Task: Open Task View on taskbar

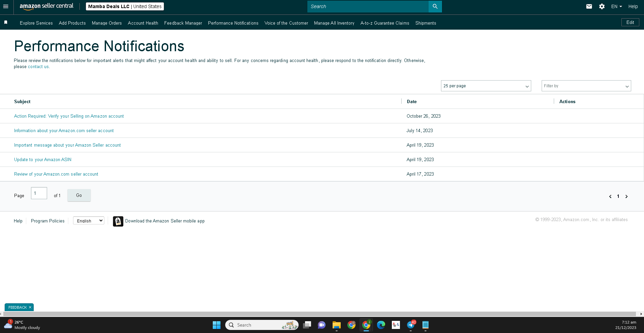Action: tap(307, 325)
